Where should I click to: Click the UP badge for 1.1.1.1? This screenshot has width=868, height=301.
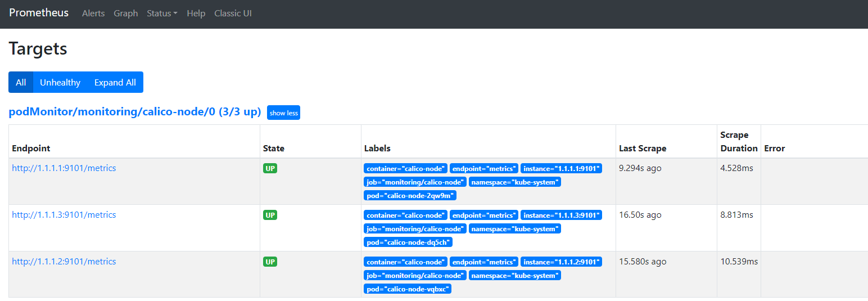[x=270, y=168]
